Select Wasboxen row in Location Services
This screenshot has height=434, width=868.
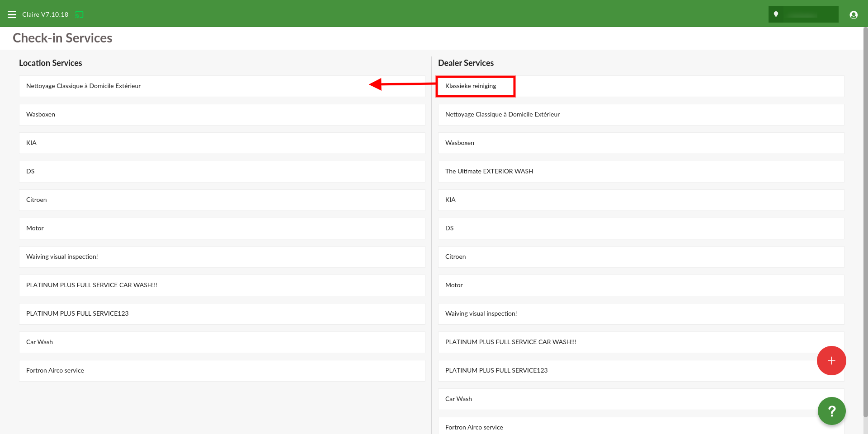[222, 114]
